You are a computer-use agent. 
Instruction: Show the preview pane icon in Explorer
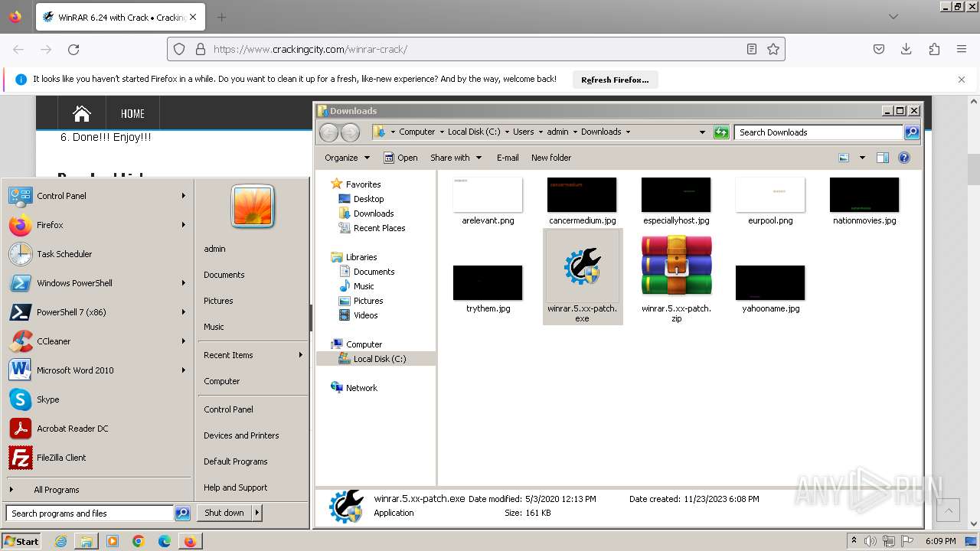[882, 158]
